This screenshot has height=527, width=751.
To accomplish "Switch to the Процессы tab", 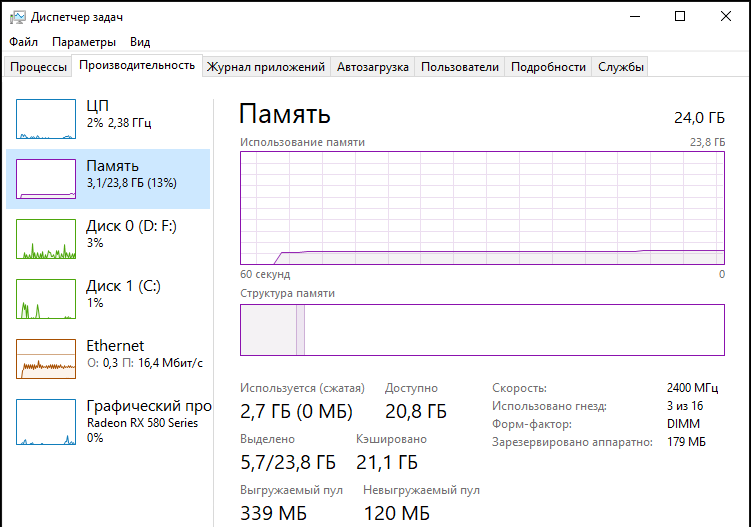I will 38,67.
